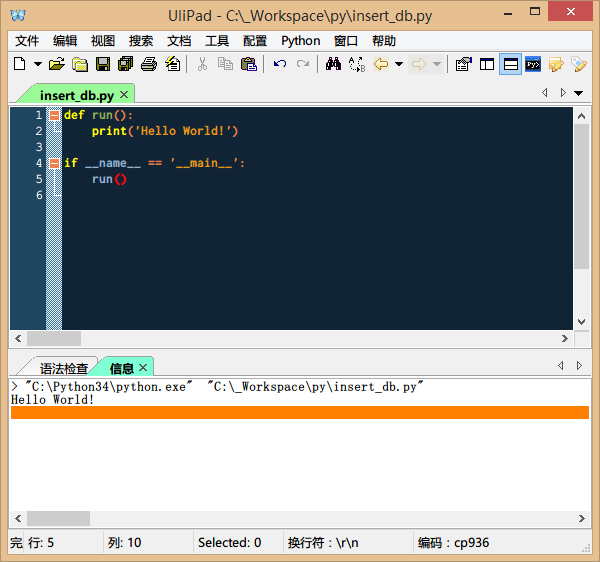This screenshot has width=600, height=562.
Task: Toggle the side panel toolbar button
Action: 487,64
